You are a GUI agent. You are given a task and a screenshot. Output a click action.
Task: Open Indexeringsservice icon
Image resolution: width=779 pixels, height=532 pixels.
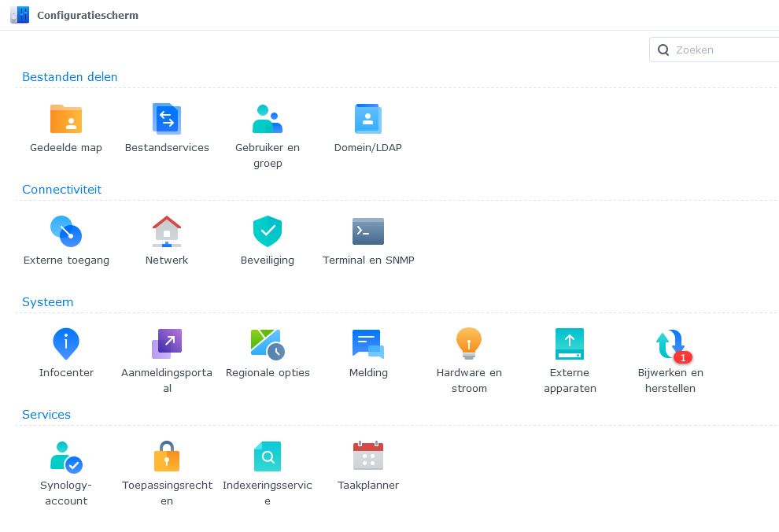pos(268,457)
